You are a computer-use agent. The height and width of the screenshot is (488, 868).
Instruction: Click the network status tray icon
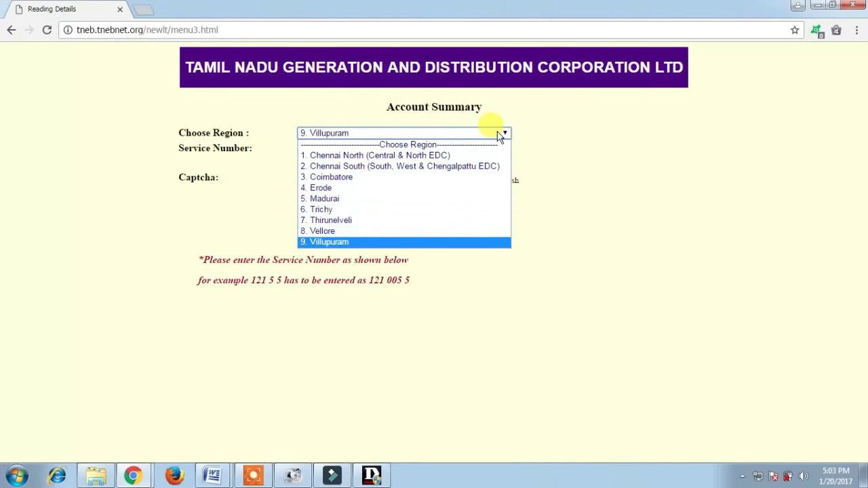point(758,476)
